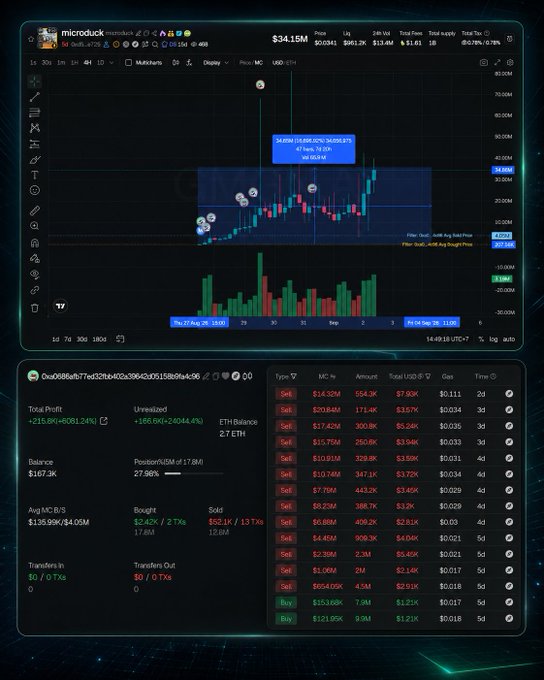Select the 1s timeframe

click(x=33, y=62)
